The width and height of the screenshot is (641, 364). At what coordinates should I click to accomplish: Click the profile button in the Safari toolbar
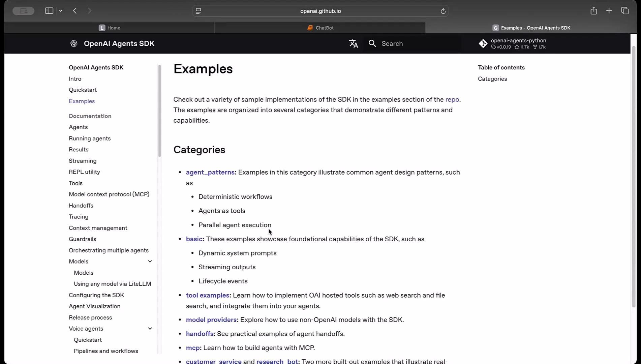tap(23, 11)
